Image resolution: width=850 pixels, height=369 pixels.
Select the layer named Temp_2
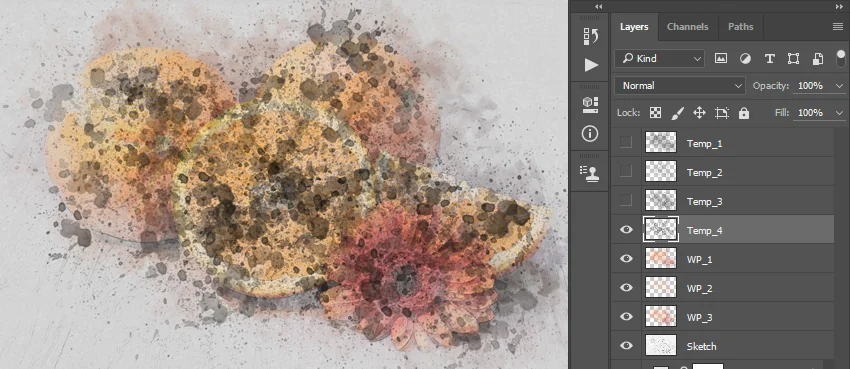click(704, 173)
